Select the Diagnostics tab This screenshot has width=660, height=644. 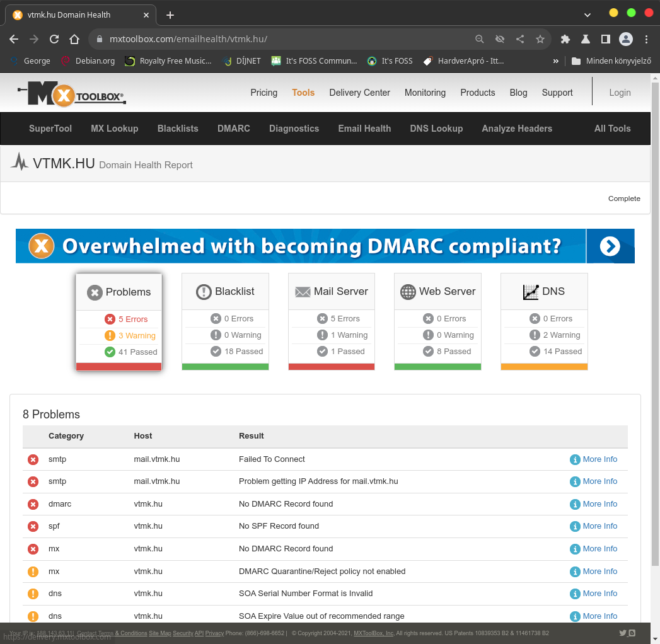pos(294,129)
